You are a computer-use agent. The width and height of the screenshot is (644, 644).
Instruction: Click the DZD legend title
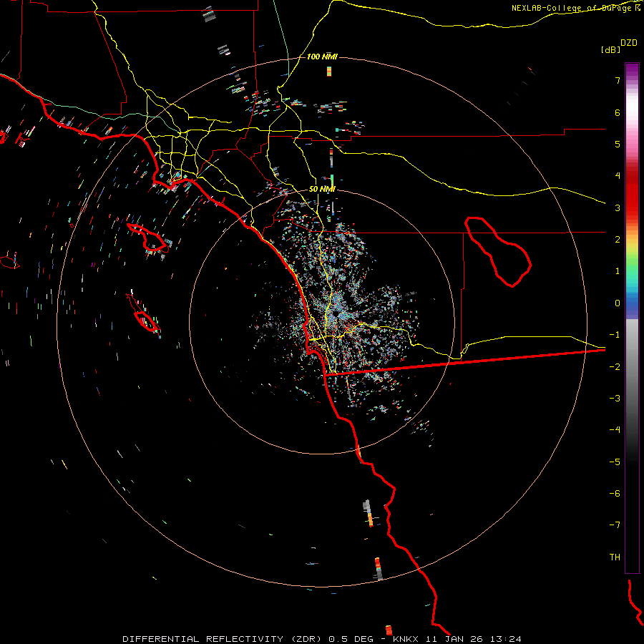[x=629, y=43]
